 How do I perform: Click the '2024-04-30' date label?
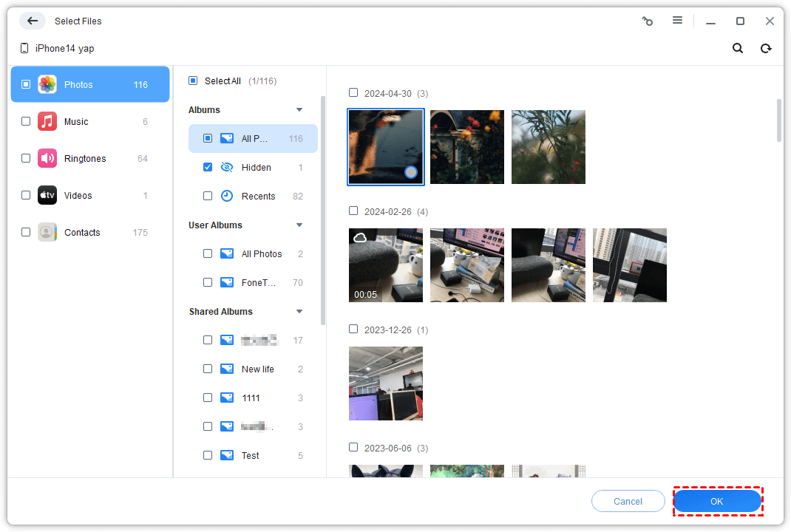388,94
